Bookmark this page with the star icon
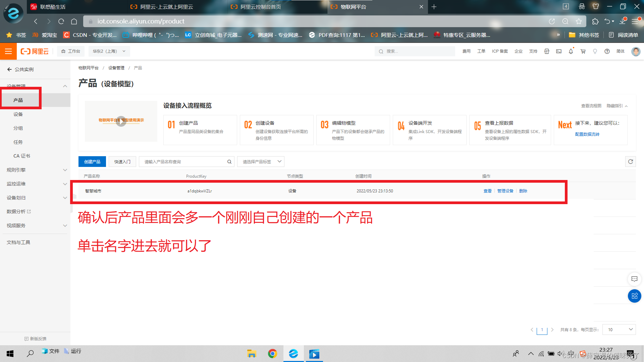 coord(579,21)
